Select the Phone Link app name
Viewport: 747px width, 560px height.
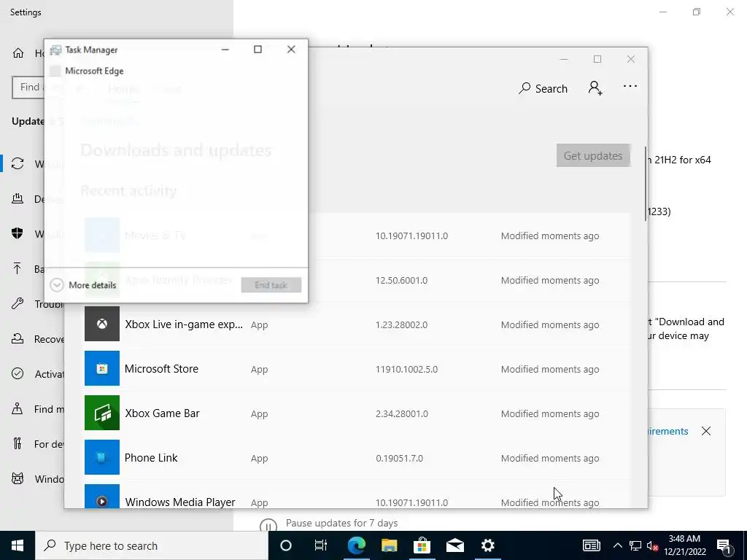pyautogui.click(x=151, y=458)
